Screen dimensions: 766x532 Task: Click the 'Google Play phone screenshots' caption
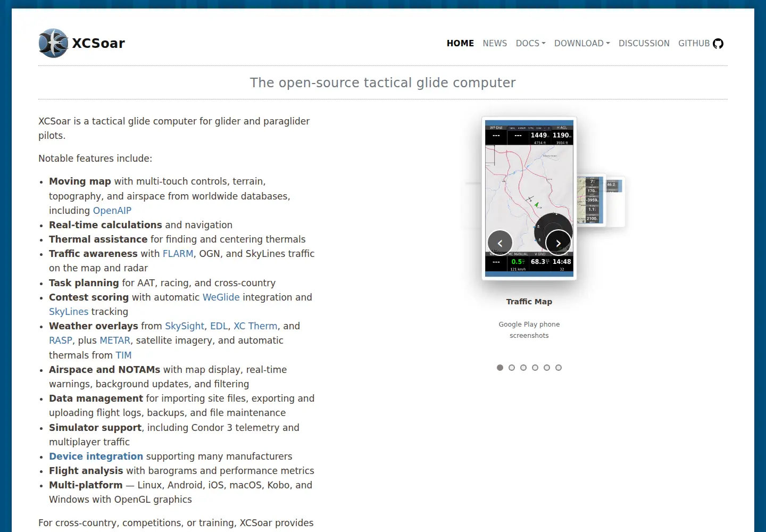529,330
